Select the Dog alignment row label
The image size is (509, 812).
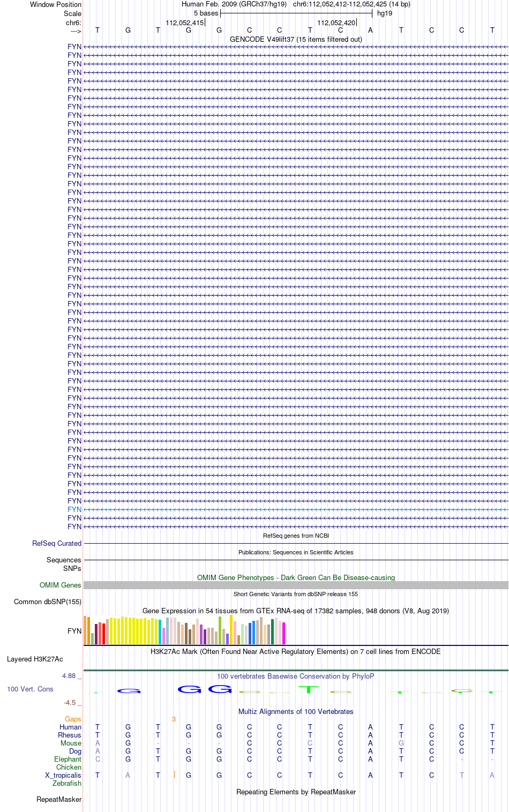(76, 751)
